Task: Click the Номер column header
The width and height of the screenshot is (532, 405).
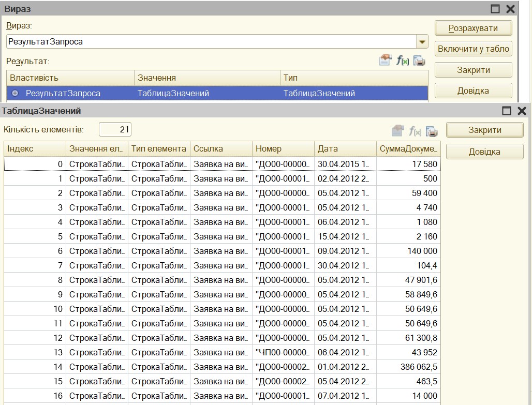Action: tap(283, 148)
